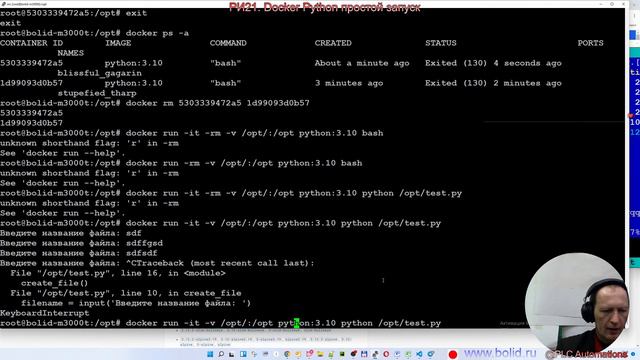Click the STATUS column header

pyautogui.click(x=441, y=43)
